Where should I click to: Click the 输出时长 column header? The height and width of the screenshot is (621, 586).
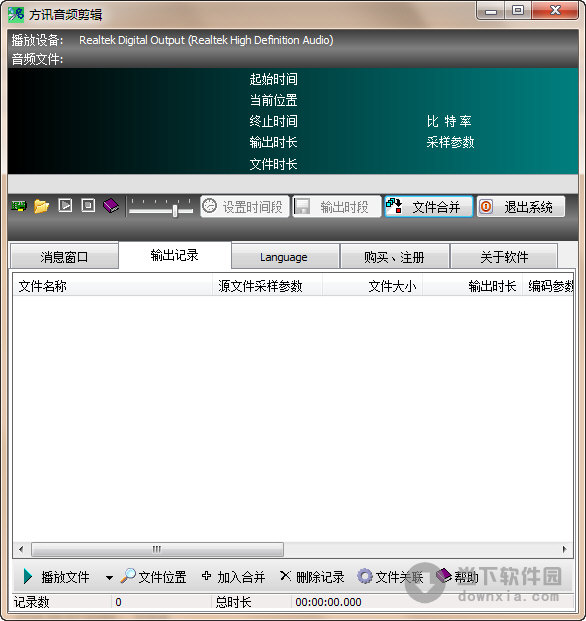pyautogui.click(x=472, y=286)
